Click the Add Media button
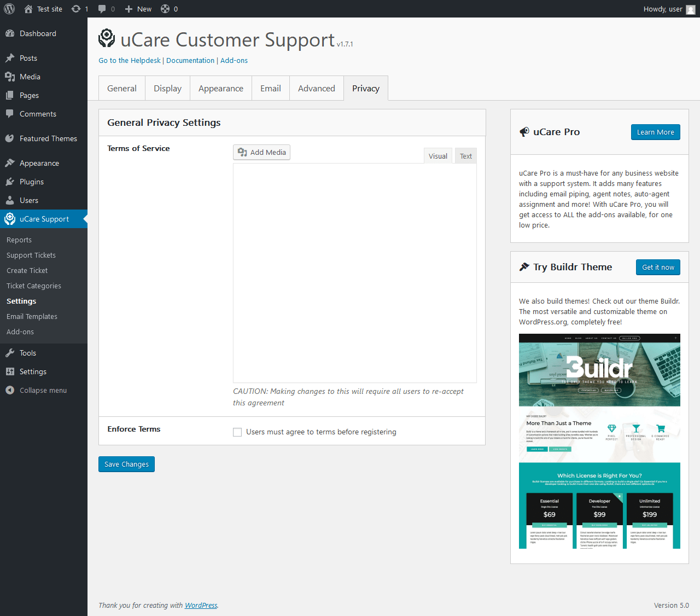Image resolution: width=700 pixels, height=616 pixels. point(261,152)
